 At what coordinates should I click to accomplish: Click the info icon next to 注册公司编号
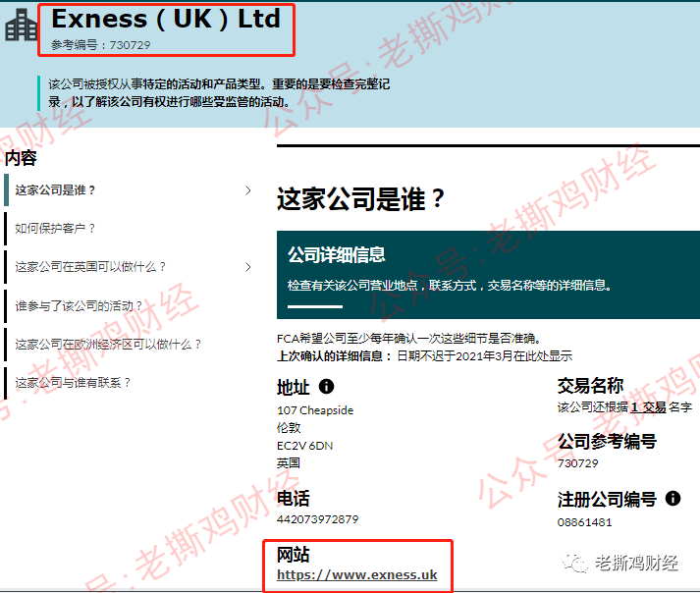[x=673, y=498]
